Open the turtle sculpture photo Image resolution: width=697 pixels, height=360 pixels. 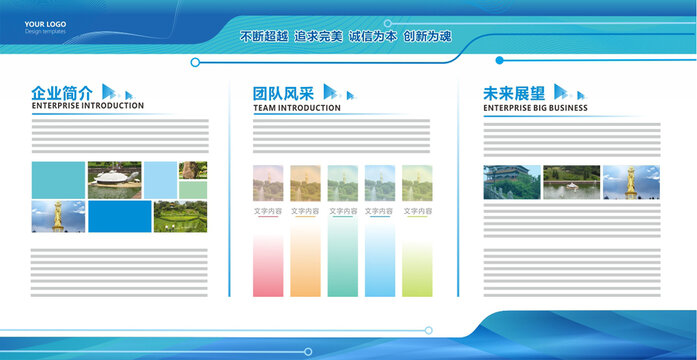(x=114, y=180)
